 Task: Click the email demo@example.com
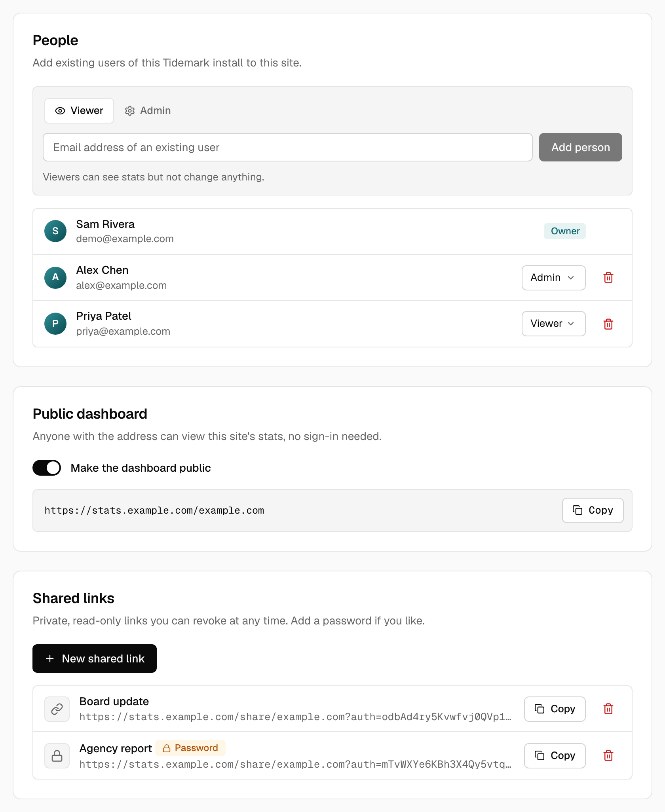point(125,239)
